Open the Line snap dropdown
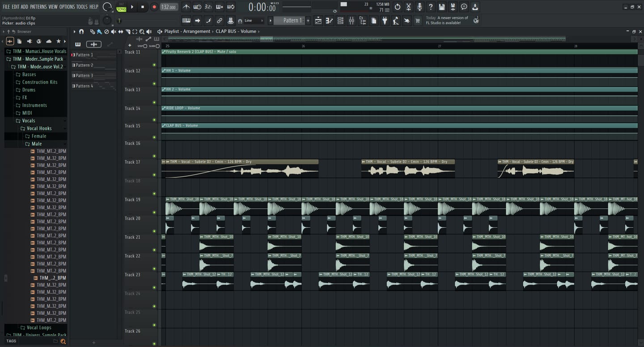Screen dimensions: 644x347 (250, 21)
